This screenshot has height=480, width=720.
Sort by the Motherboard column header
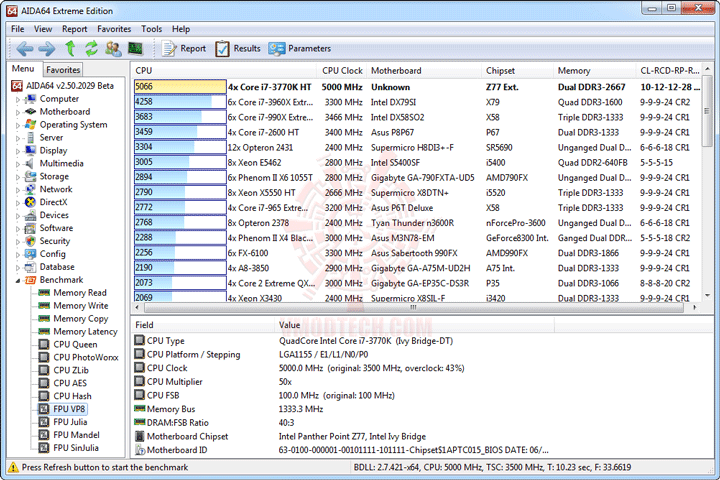coord(424,71)
